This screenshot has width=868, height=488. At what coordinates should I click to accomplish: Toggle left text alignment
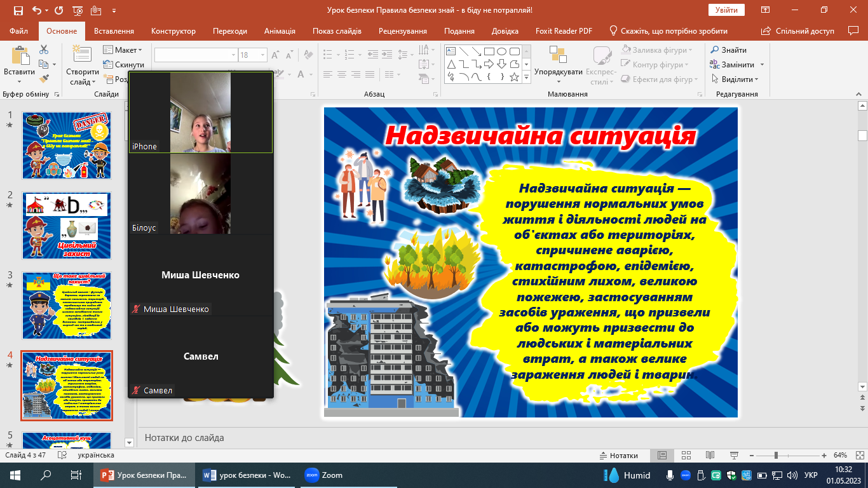tap(327, 74)
